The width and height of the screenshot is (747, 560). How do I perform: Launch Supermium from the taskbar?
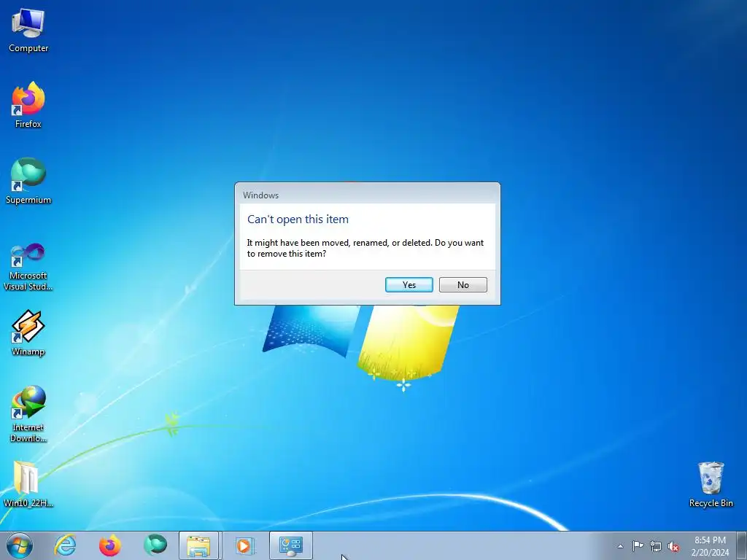[155, 545]
